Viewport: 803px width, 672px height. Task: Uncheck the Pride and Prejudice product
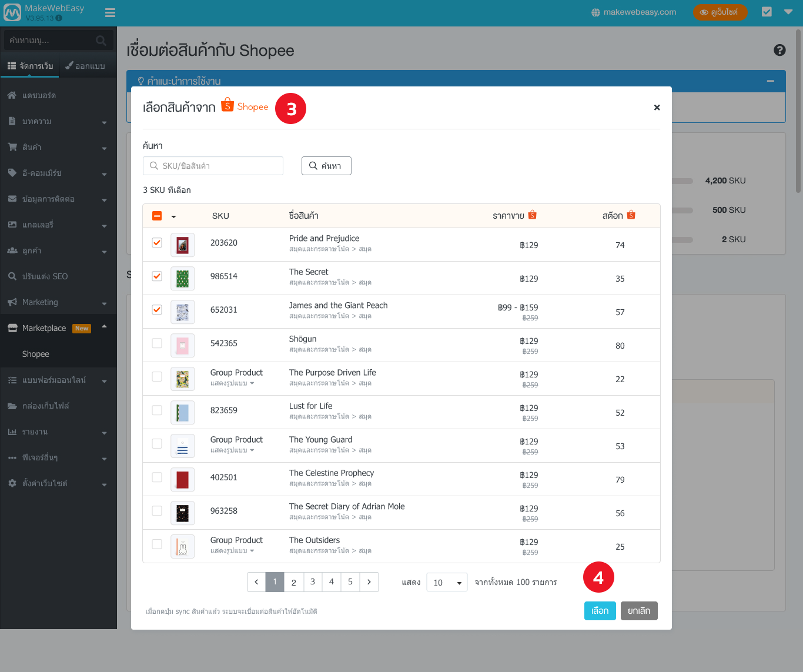156,242
